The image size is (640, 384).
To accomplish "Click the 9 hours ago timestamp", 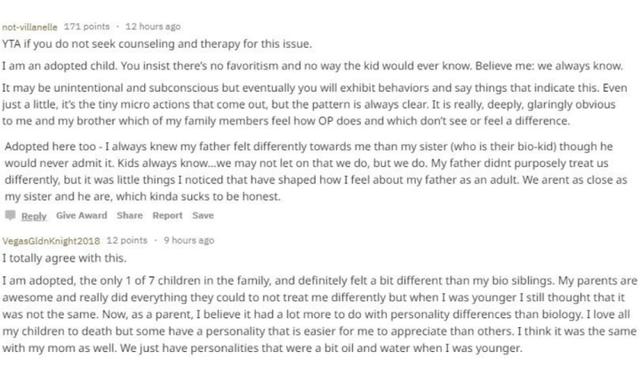I will point(189,240).
